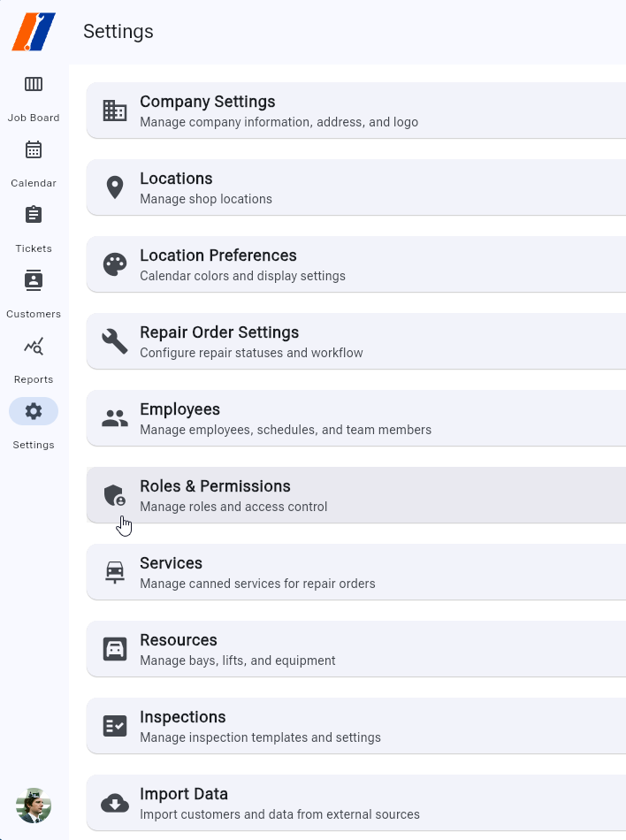Click the building icon on Company Settings
Viewport: 626px width, 840px height.
(114, 110)
